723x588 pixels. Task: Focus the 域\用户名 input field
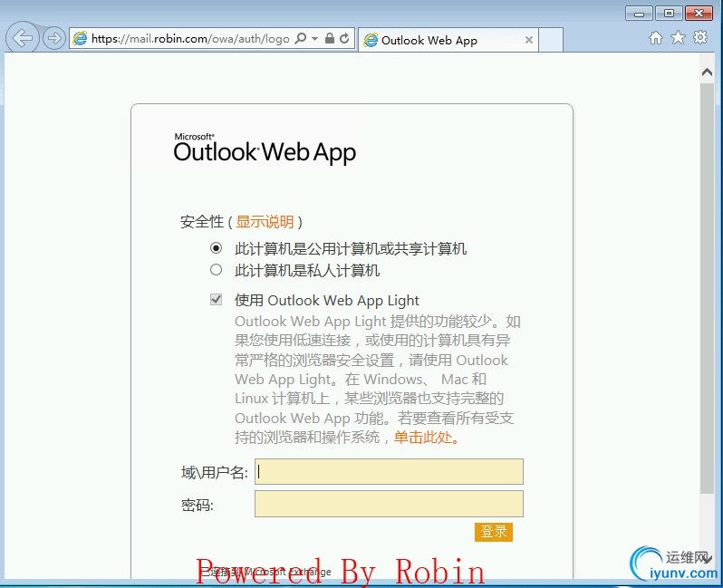click(x=389, y=471)
